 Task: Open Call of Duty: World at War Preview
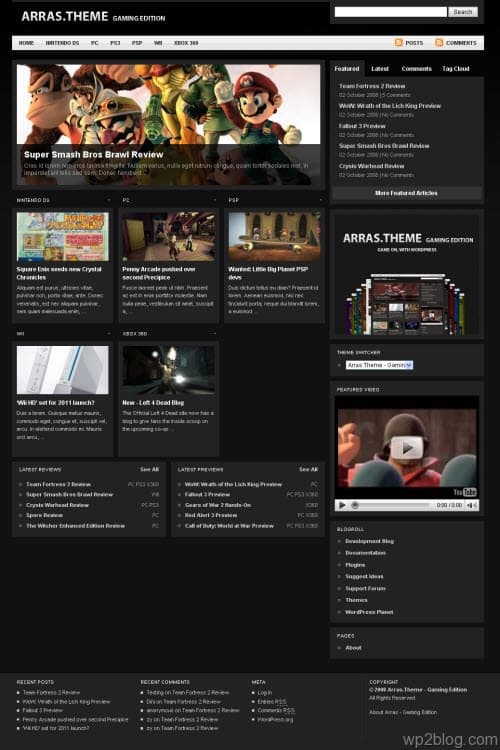229,526
